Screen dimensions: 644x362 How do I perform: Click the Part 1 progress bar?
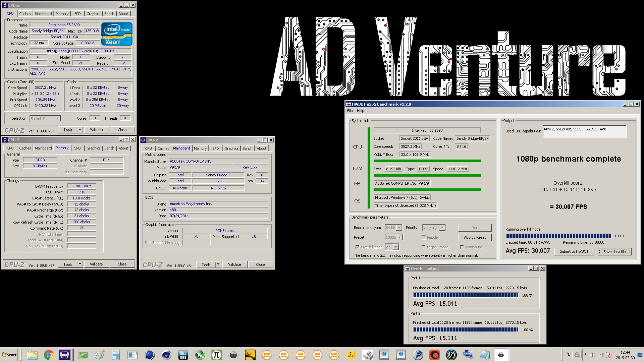[466, 295]
